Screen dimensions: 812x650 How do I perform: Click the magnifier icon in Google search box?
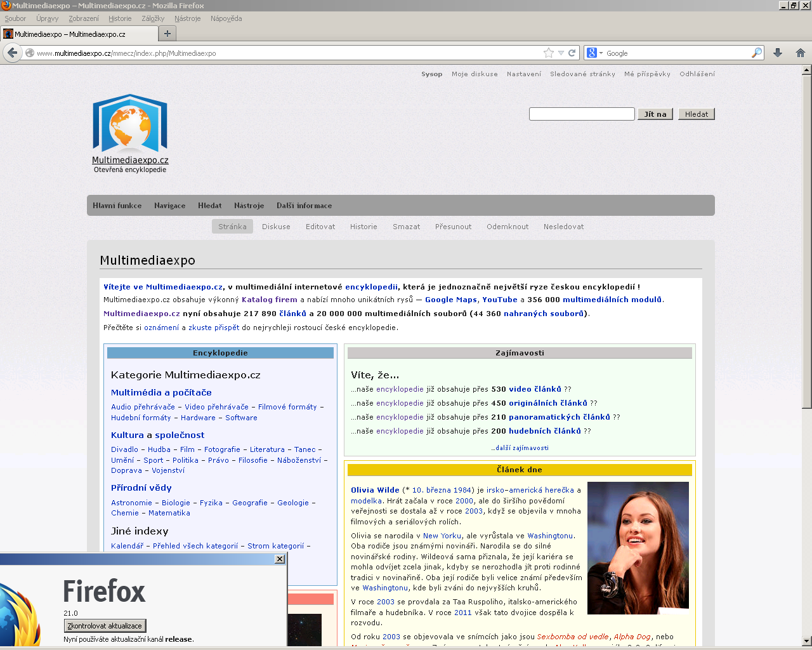coord(756,53)
